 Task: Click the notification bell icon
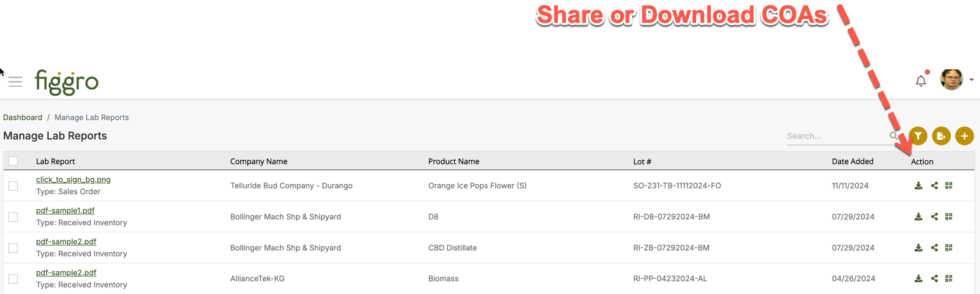(921, 81)
